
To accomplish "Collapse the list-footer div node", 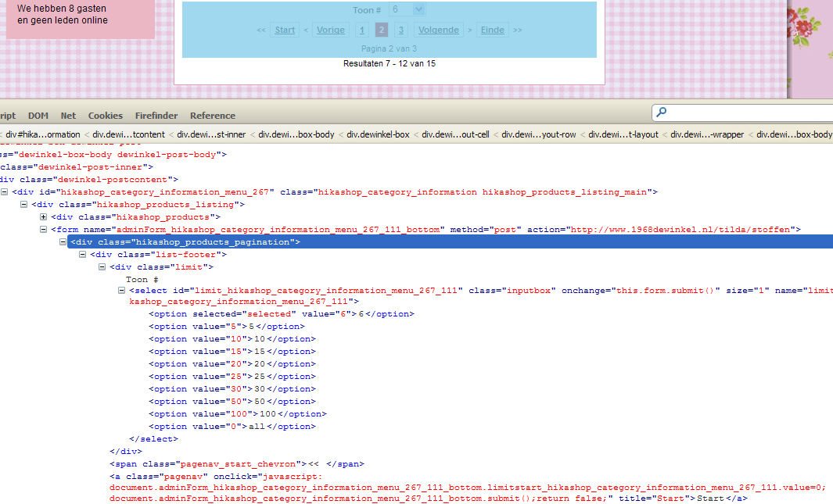I will point(82,255).
